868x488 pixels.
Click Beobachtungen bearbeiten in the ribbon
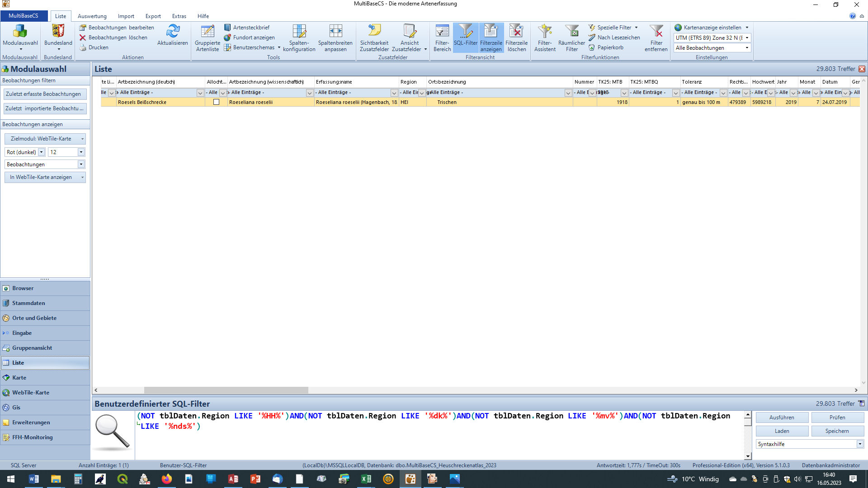pos(117,28)
